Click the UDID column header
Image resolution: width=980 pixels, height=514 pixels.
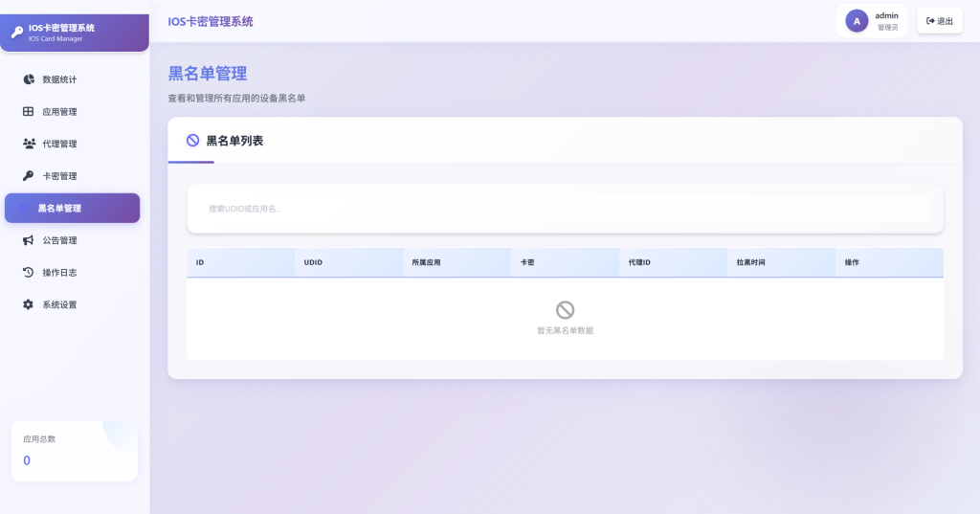(x=313, y=262)
